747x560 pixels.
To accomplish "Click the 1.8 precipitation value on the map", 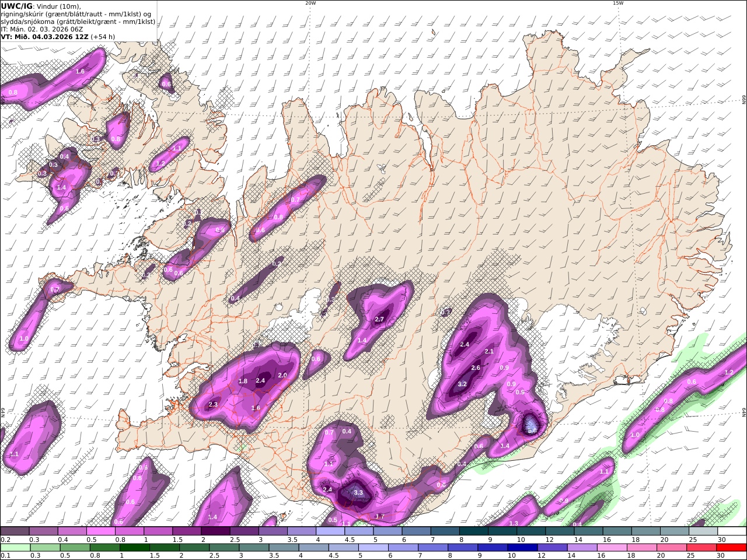I will point(243,381).
